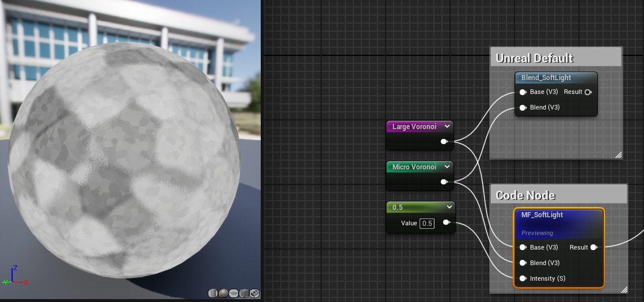Click Blend_SoftLight Result output pin
The width and height of the screenshot is (644, 302).
[x=588, y=92]
